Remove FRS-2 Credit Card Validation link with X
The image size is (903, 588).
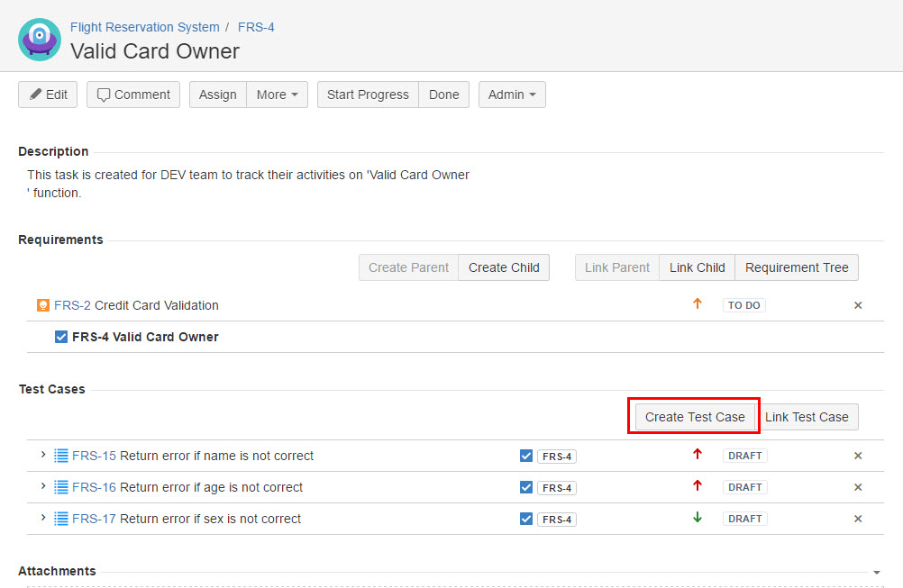pos(858,305)
